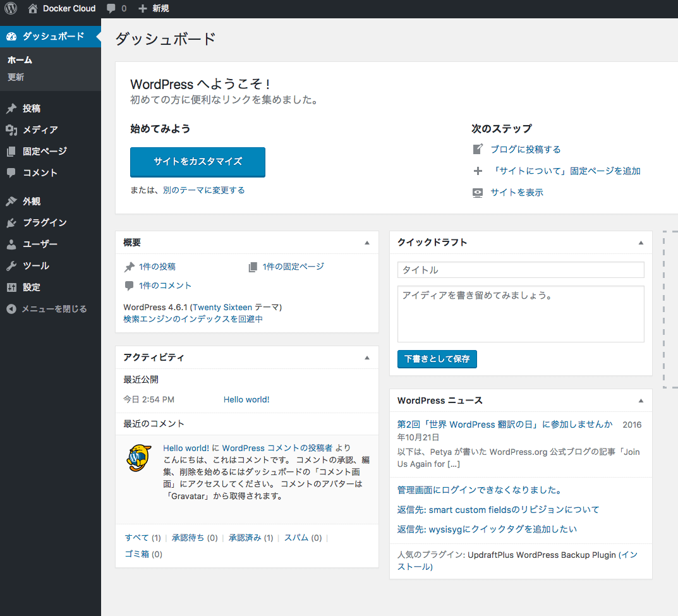
Task: Focus the draft idea text area
Action: click(x=521, y=314)
